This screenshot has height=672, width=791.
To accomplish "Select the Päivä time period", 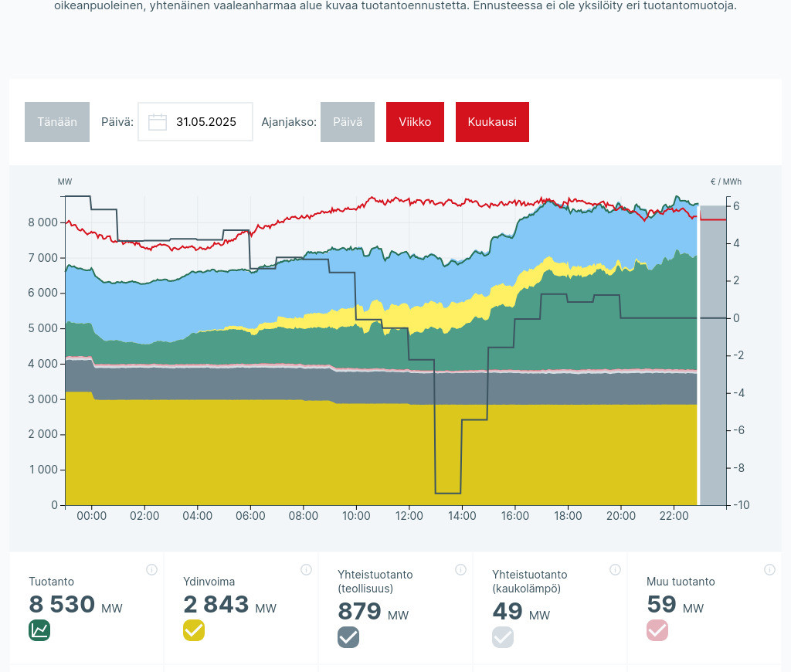I will point(348,122).
